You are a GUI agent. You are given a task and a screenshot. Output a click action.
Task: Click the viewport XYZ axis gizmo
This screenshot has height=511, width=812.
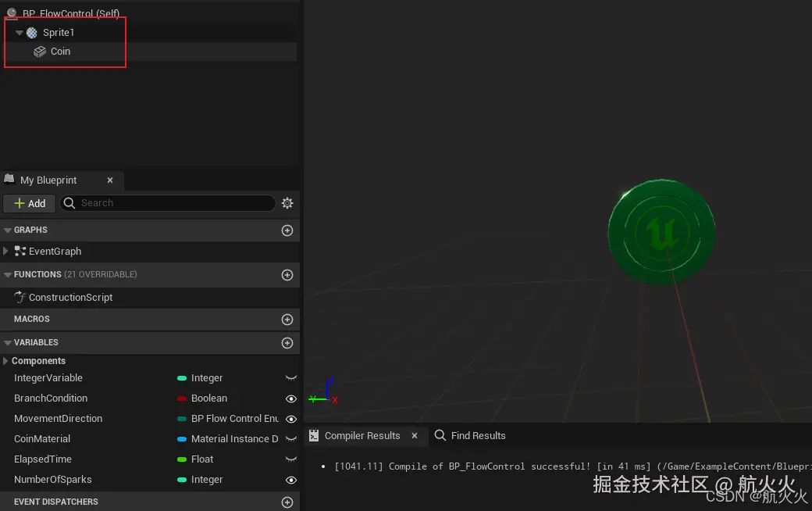point(324,391)
